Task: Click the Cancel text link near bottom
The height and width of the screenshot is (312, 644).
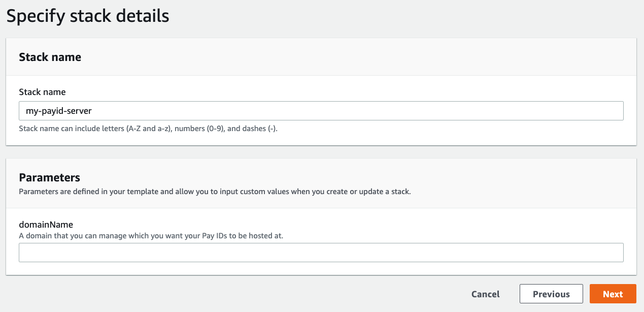Action: pyautogui.click(x=485, y=294)
